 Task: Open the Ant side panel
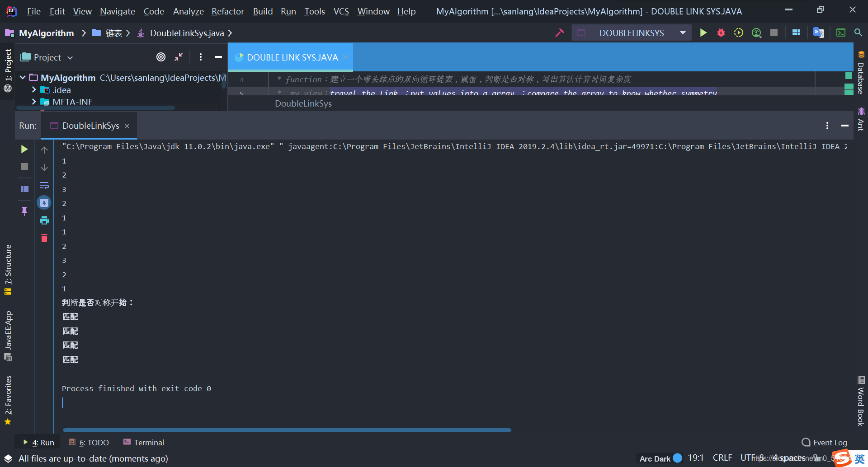pyautogui.click(x=861, y=119)
